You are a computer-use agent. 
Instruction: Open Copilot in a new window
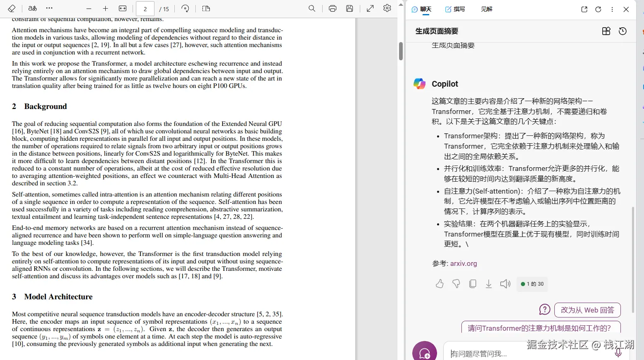click(584, 9)
